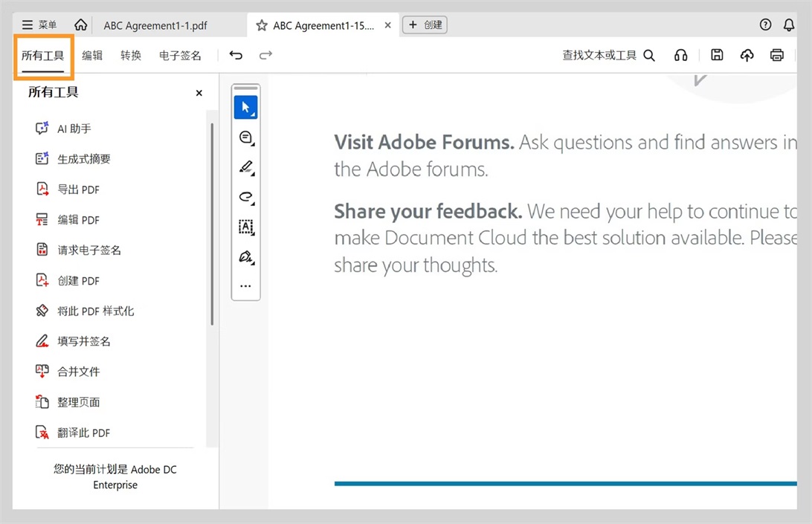Open the 菜单 hamburger menu
The height and width of the screenshot is (524, 812).
pos(39,25)
